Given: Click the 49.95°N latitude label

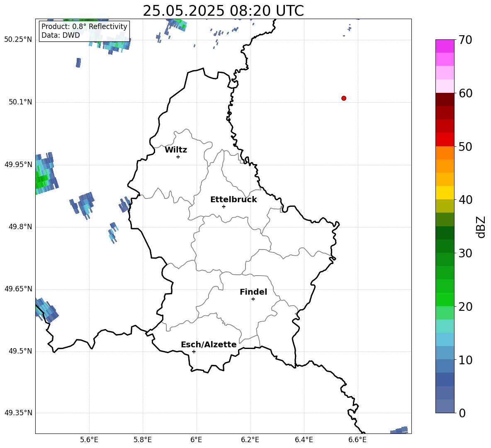Looking at the screenshot, I should (x=18, y=165).
